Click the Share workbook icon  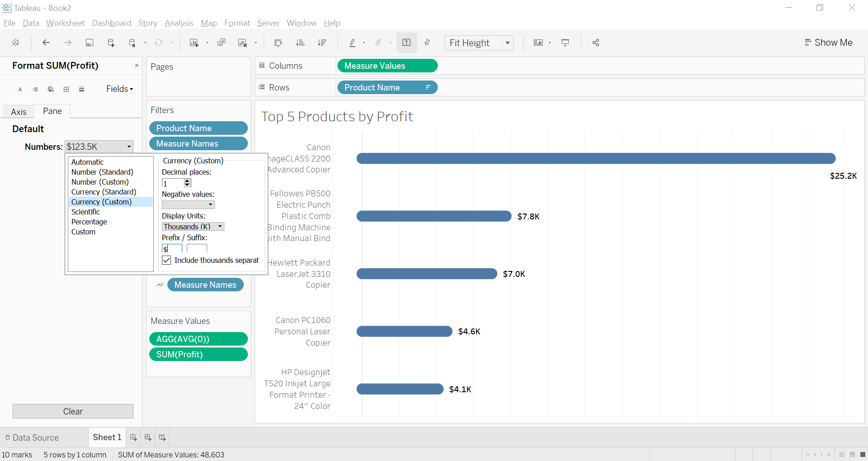pos(596,43)
